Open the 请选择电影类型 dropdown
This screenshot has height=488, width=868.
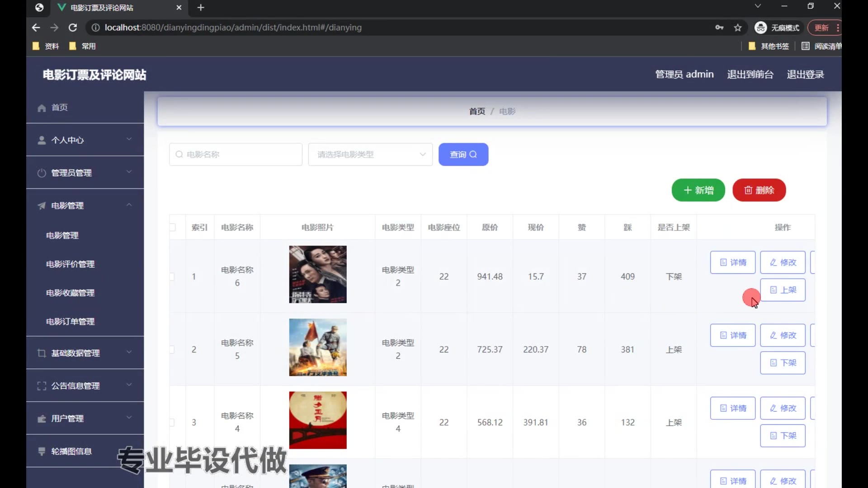click(x=370, y=155)
